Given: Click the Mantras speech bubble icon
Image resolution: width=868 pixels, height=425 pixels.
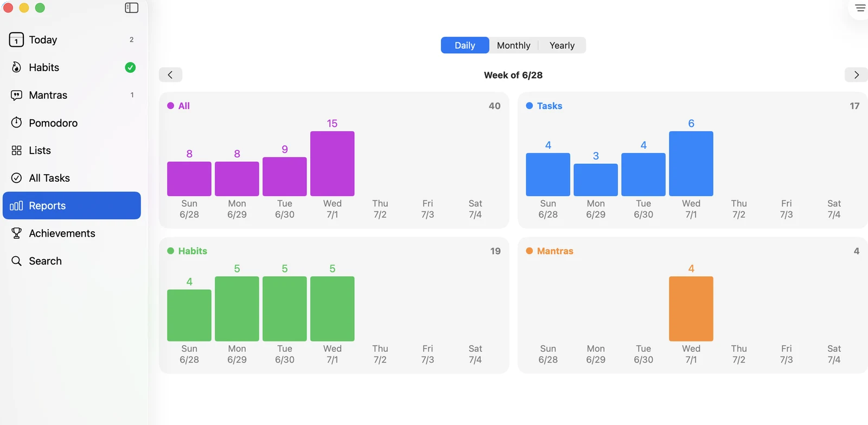Looking at the screenshot, I should click(x=16, y=95).
